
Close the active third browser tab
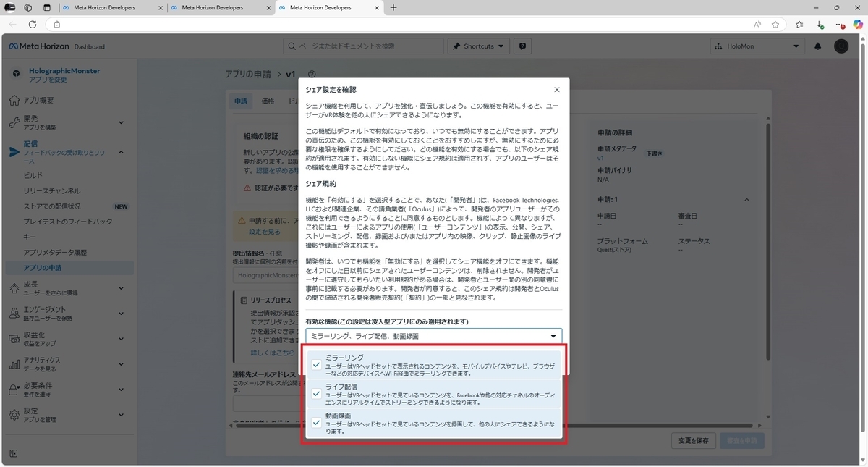(377, 7)
